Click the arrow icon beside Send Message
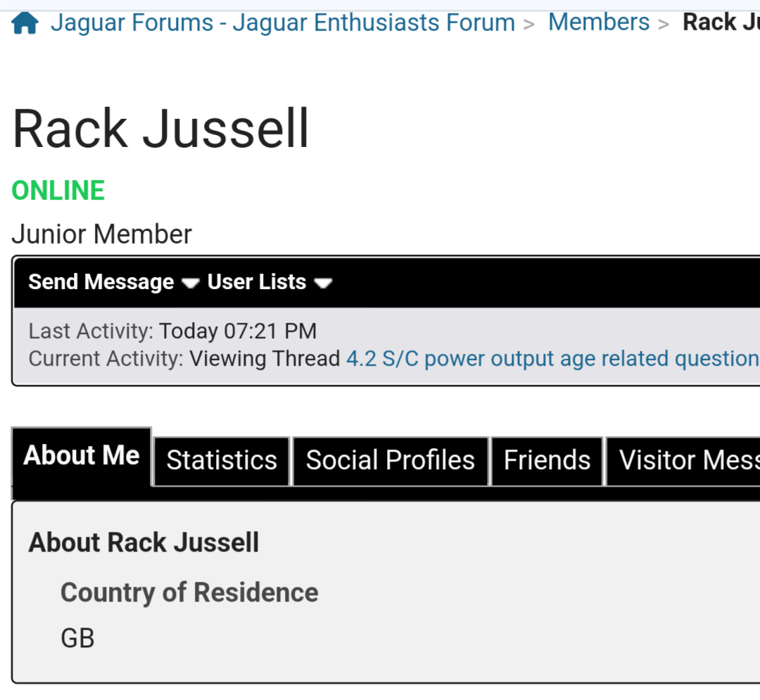 (x=190, y=284)
